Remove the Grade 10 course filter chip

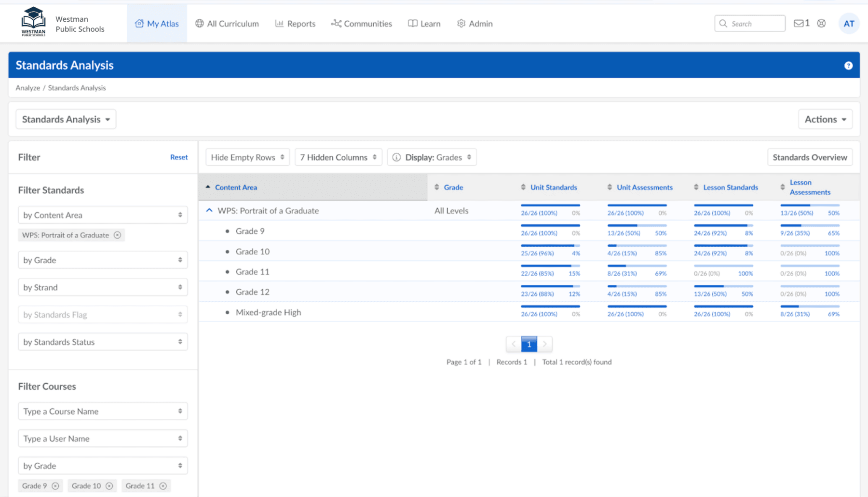(109, 486)
